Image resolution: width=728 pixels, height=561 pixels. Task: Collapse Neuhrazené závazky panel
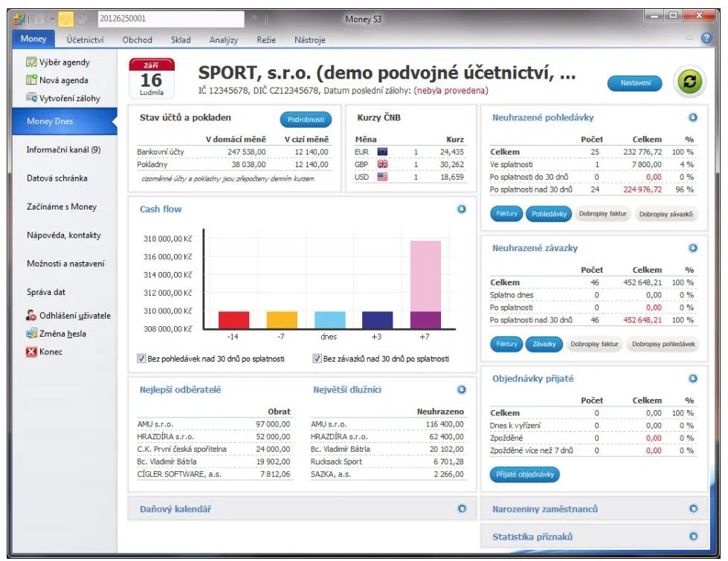tap(693, 248)
